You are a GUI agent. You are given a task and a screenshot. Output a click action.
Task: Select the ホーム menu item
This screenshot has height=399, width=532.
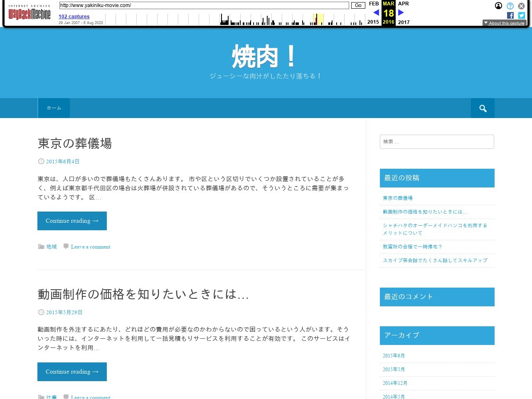point(54,108)
